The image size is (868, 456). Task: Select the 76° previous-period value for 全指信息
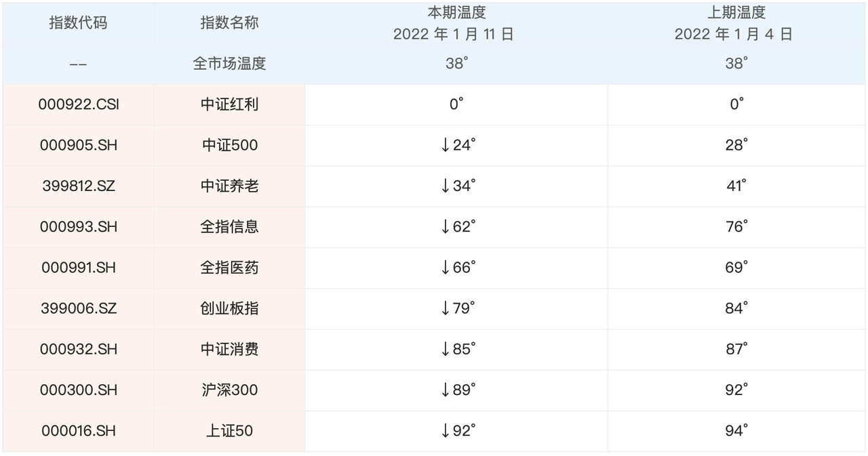[x=736, y=227]
